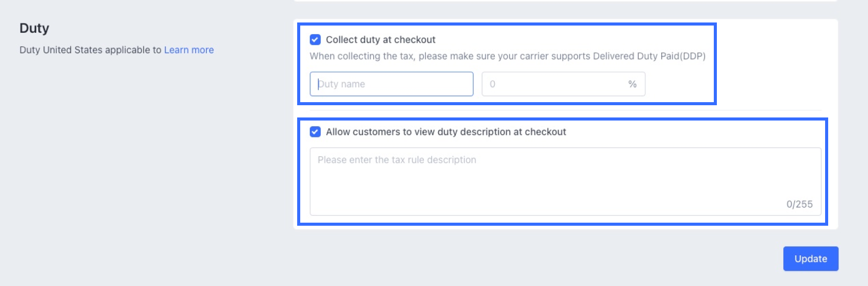
Task: Click the "Please enter the tax rule description" placeholder
Action: point(397,160)
